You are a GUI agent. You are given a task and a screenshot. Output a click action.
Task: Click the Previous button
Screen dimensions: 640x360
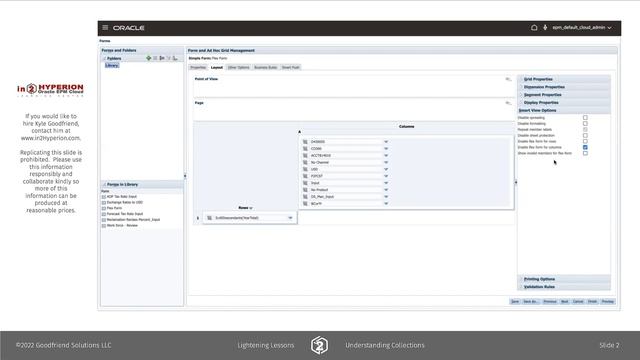pyautogui.click(x=550, y=302)
